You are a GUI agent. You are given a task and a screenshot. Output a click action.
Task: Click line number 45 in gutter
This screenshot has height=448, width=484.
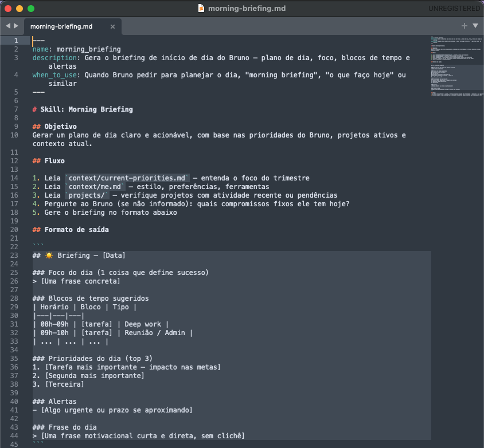pos(14,445)
